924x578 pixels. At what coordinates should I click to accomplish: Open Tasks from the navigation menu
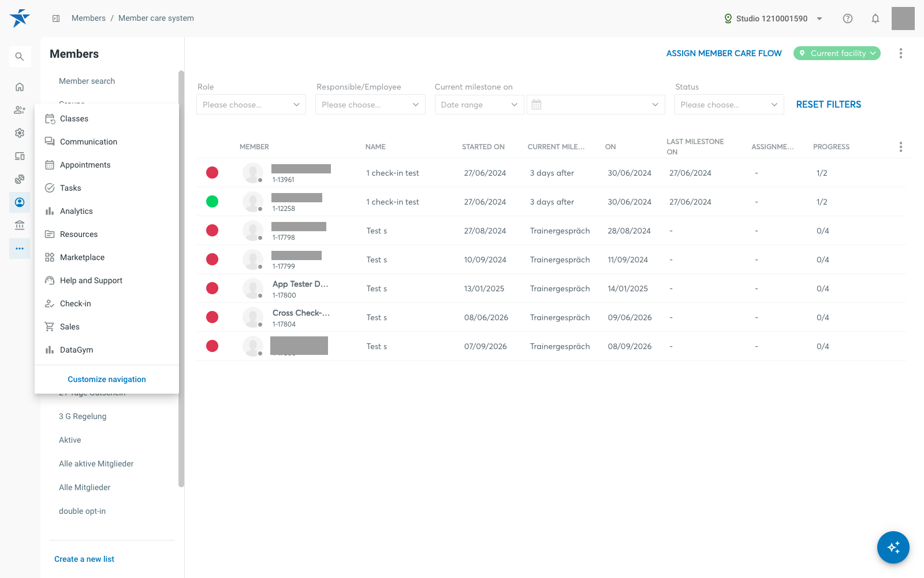point(107,188)
